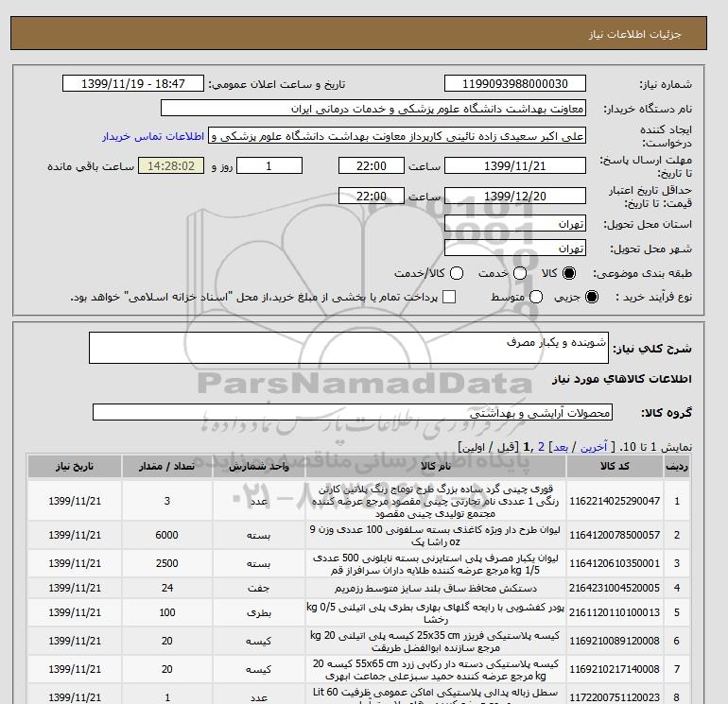Go to page 2 of the items list
Screen dimensions: 728x704
pyautogui.click(x=542, y=447)
